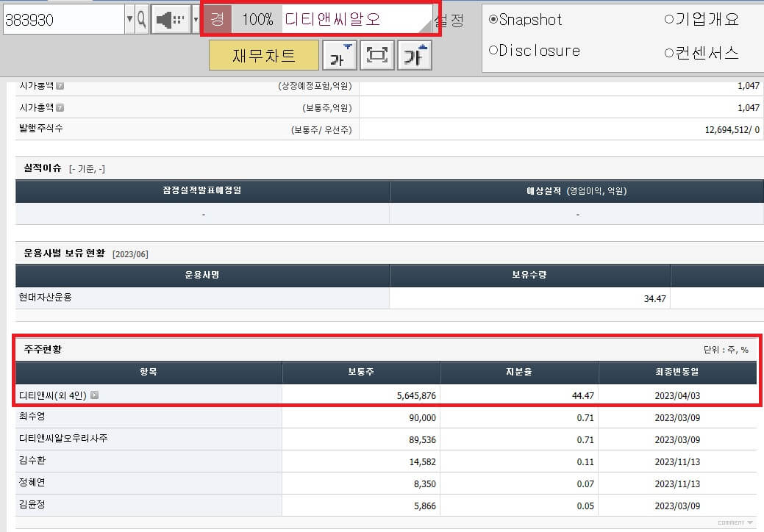The width and height of the screenshot is (764, 532).
Task: Click the 정혜연 shareholder row
Action: pyautogui.click(x=386, y=484)
